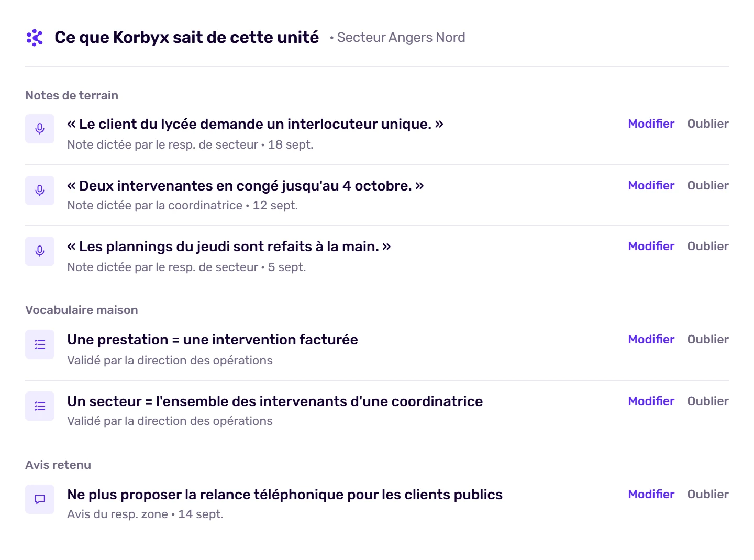
Task: Click 'Avis du resp. zone • 14 sept.'
Action: coord(145,514)
